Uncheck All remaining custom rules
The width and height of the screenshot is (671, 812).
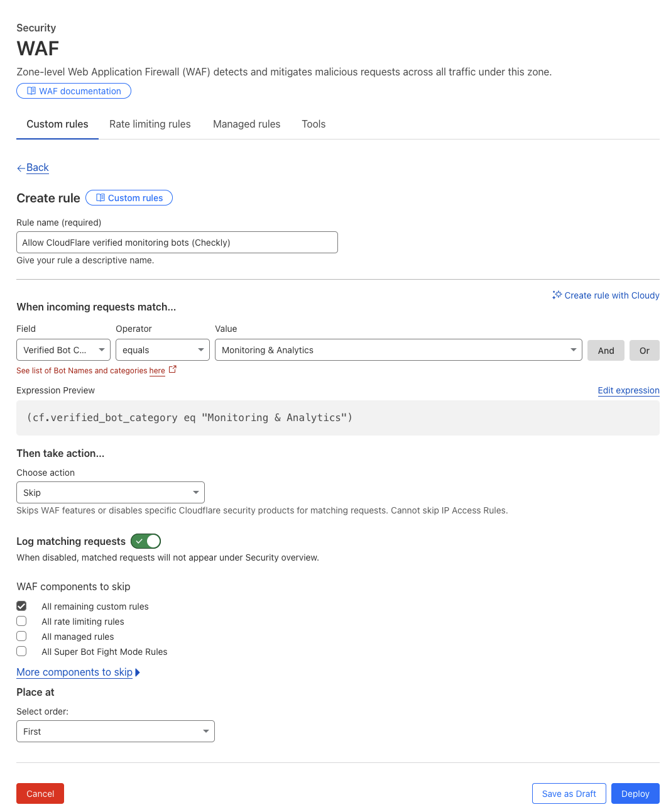21,606
